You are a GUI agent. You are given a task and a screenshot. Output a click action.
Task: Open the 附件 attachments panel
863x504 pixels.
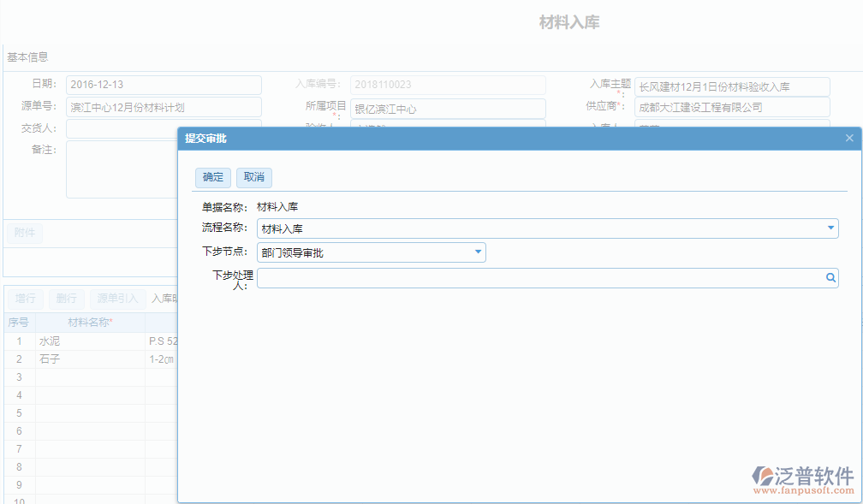click(x=24, y=232)
